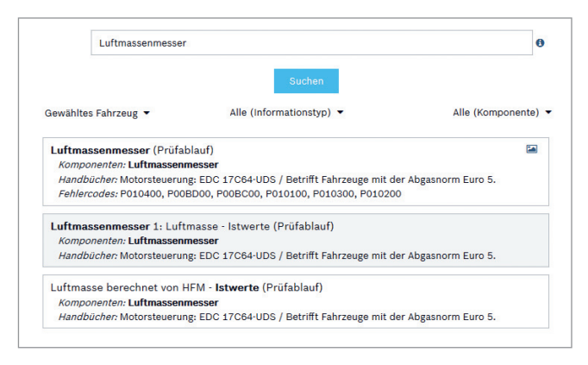Open the Alle (Komponente) filter dropdown

(501, 112)
